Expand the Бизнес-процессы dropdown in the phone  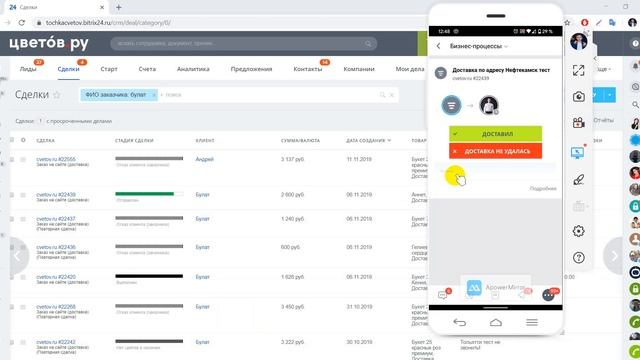506,47
